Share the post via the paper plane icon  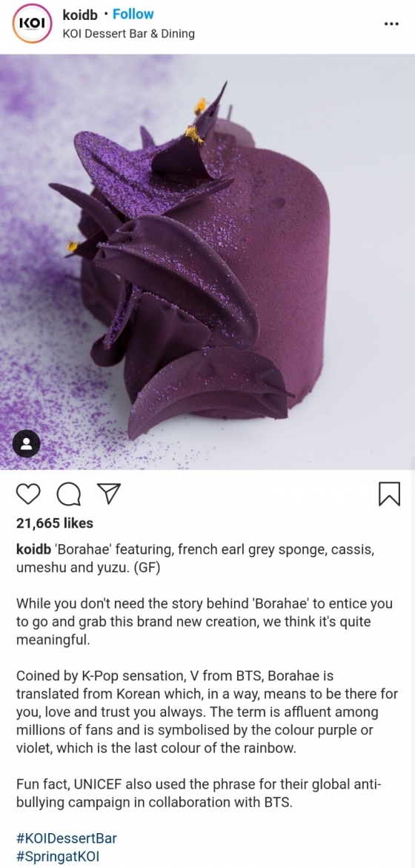(109, 494)
